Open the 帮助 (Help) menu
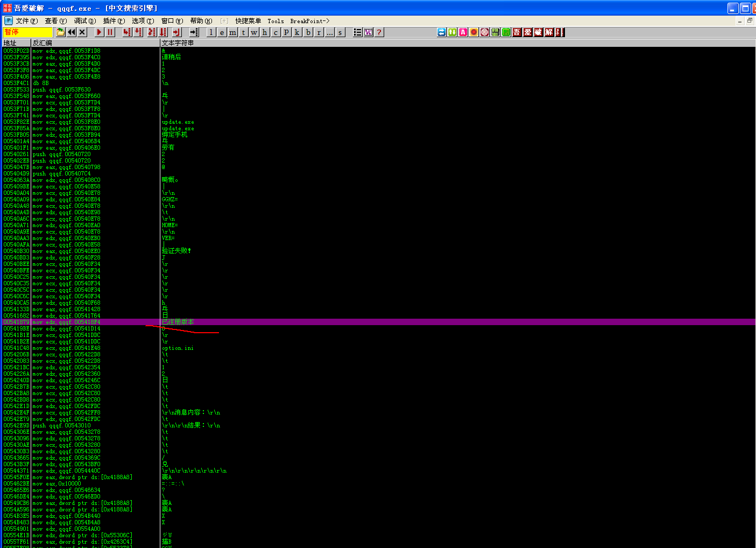This screenshot has height=548, width=756. click(201, 21)
